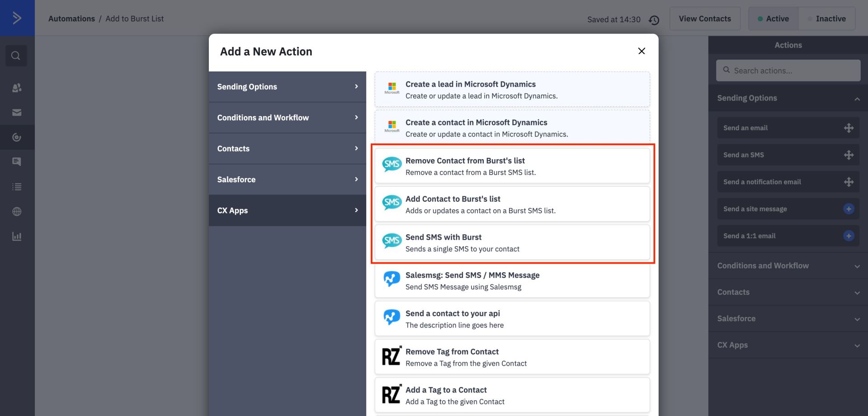This screenshot has width=868, height=416.
Task: Open the search icon in the sidebar
Action: 16,55
